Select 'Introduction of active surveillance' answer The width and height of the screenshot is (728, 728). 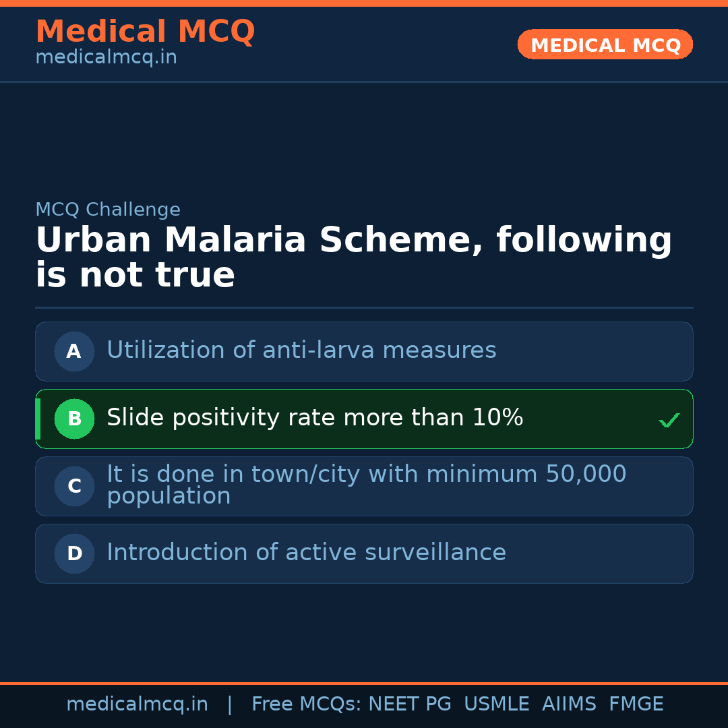point(306,553)
